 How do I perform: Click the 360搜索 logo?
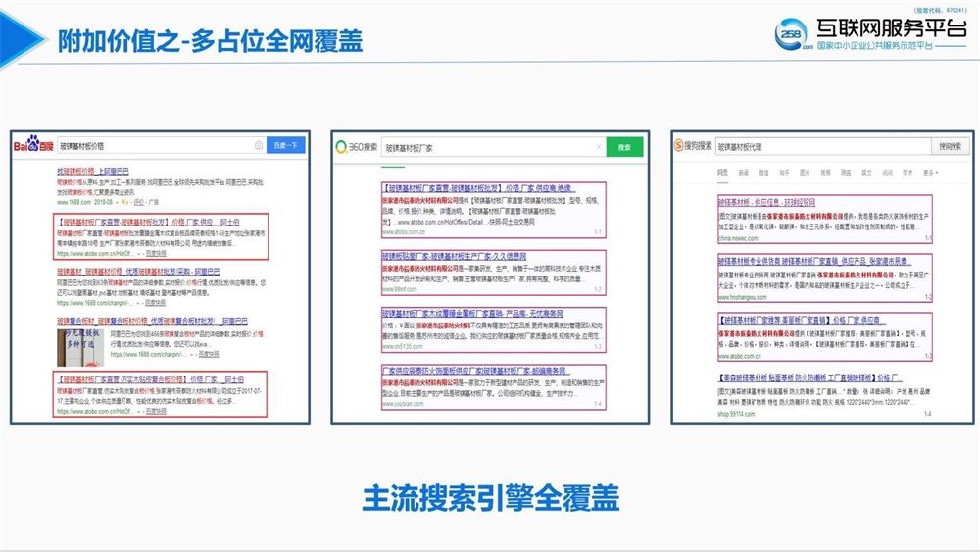[x=356, y=147]
